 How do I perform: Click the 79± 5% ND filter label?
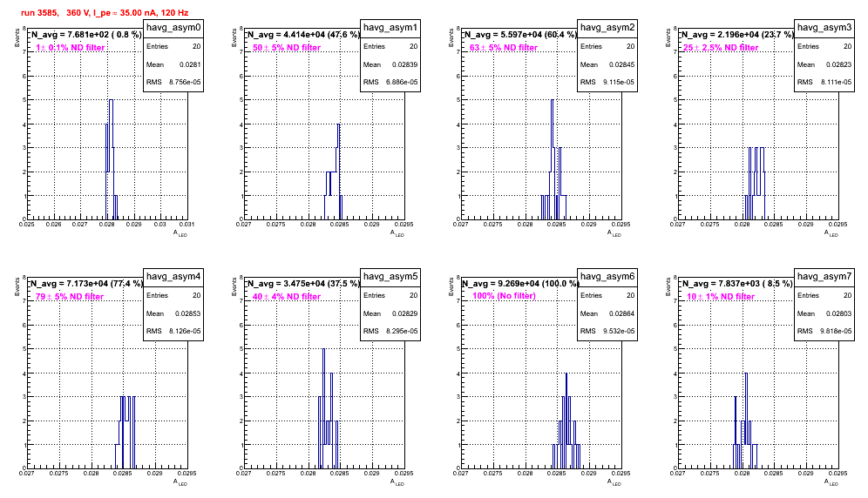(70, 297)
